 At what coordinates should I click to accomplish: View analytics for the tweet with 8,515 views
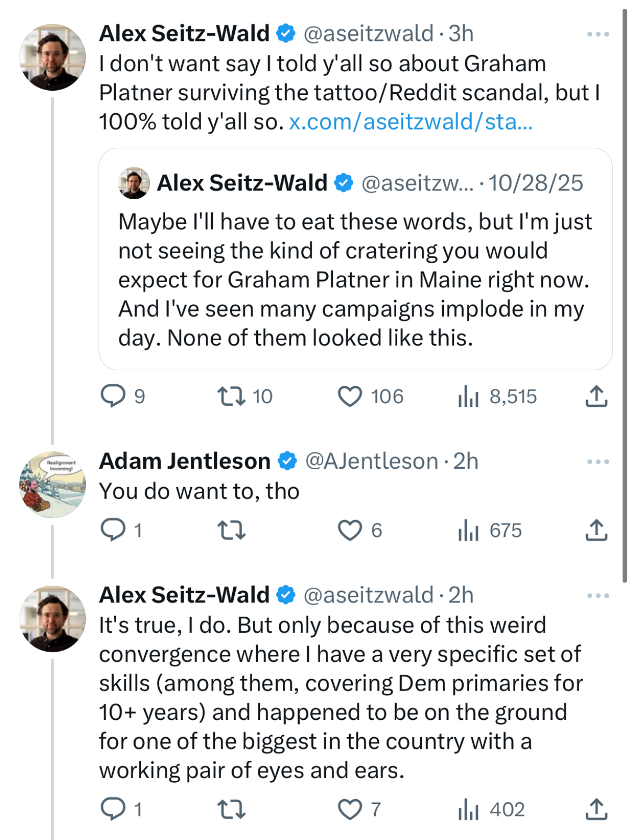click(468, 396)
